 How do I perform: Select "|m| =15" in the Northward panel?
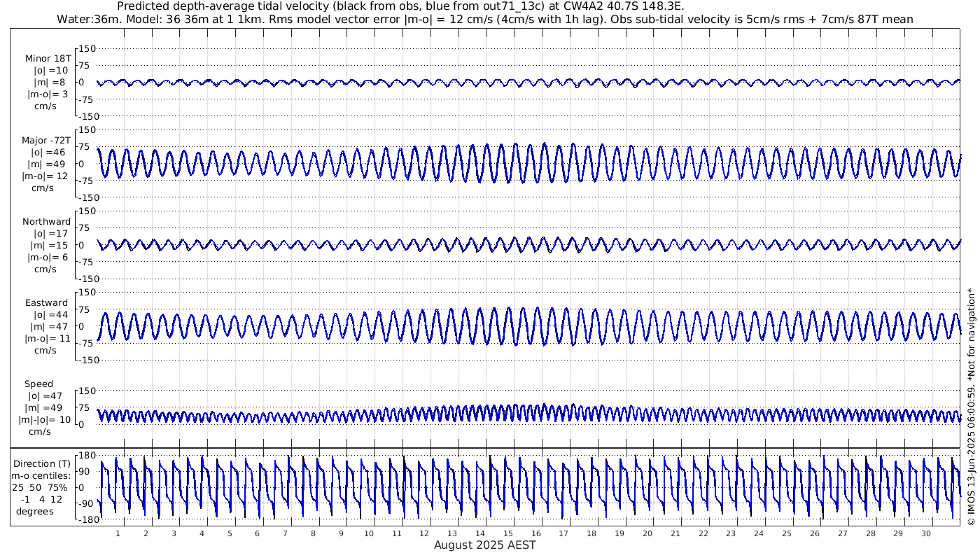[48, 245]
